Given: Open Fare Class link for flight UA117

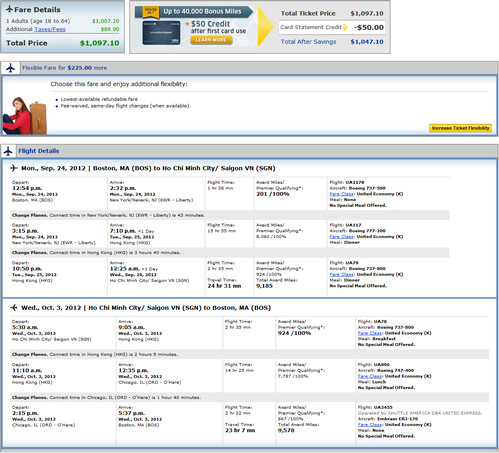Looking at the screenshot, I should tap(342, 237).
